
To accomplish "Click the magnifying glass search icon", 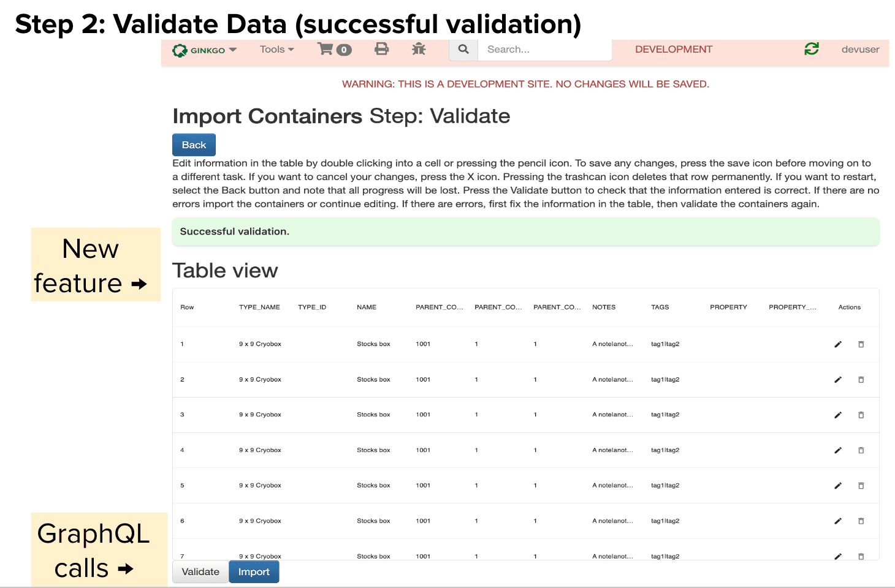I will (463, 49).
